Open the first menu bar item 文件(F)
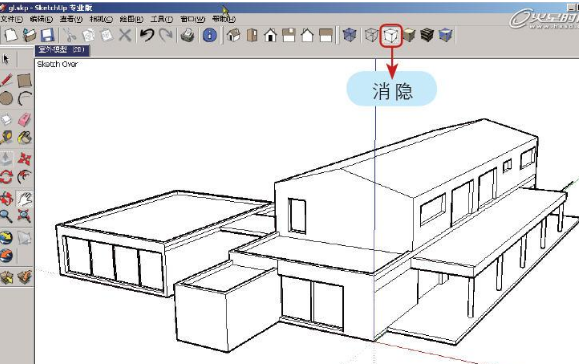 pos(11,19)
